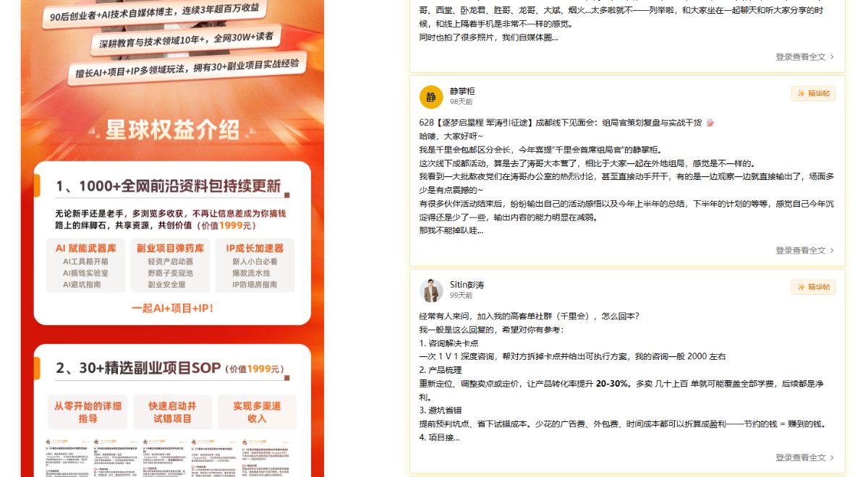
Task: Open the 628【逐梦启星程 军涛引征途】post title
Action: pyautogui.click(x=561, y=123)
